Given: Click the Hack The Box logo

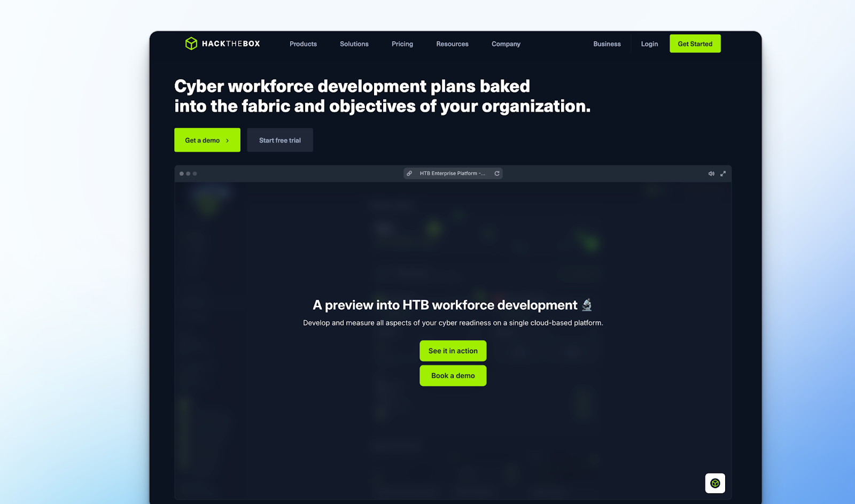Looking at the screenshot, I should click(222, 44).
